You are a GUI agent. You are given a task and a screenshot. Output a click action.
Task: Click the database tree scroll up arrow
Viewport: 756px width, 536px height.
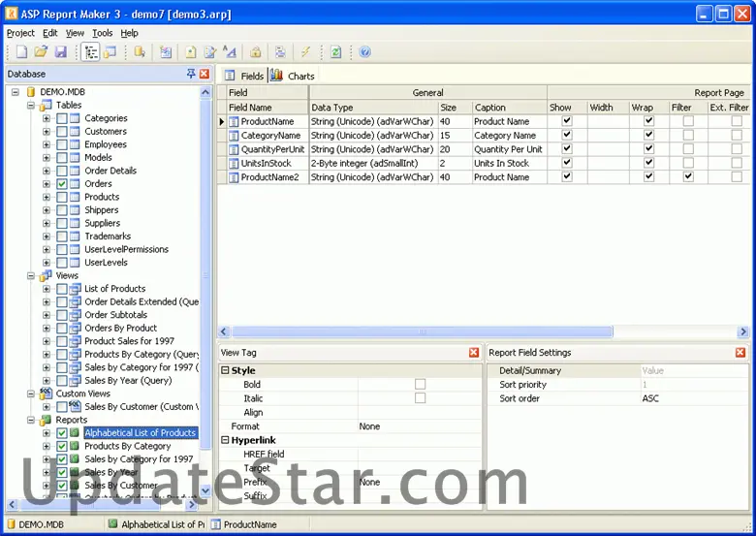click(x=205, y=92)
